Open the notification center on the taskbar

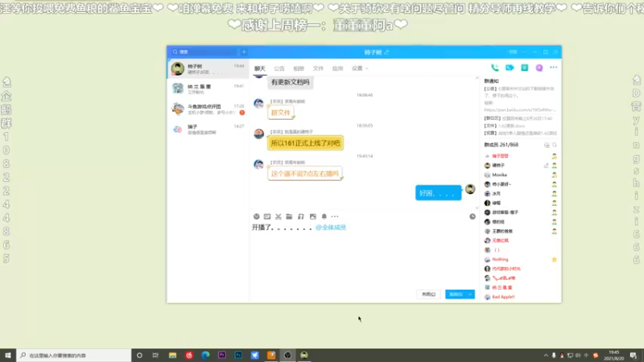coord(634,356)
